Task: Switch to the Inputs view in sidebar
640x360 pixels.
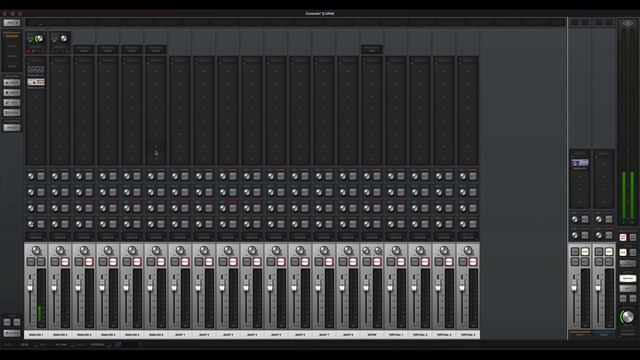Action: (x=12, y=46)
